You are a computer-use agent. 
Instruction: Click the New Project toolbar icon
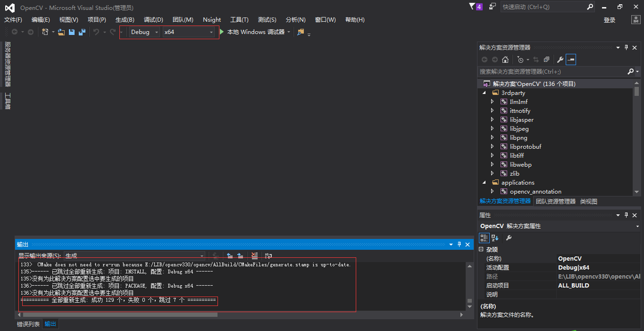(x=45, y=32)
